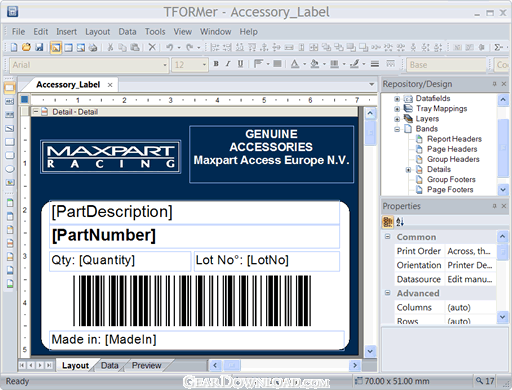Save the form with the floppy icon
Viewport: 512px width, 390px height.
pos(39,47)
